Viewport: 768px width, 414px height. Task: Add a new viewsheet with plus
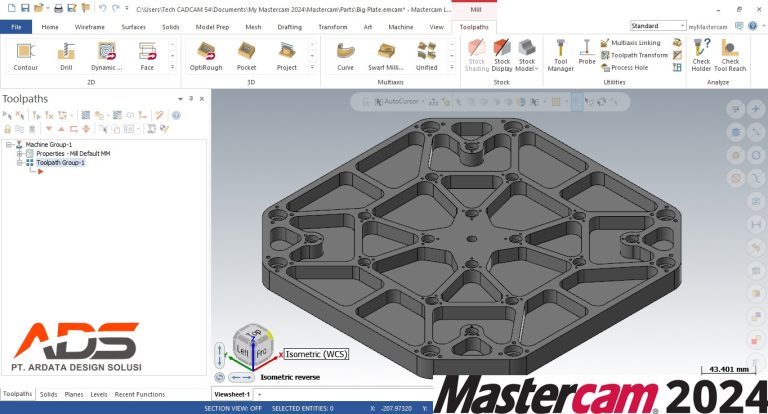click(260, 394)
